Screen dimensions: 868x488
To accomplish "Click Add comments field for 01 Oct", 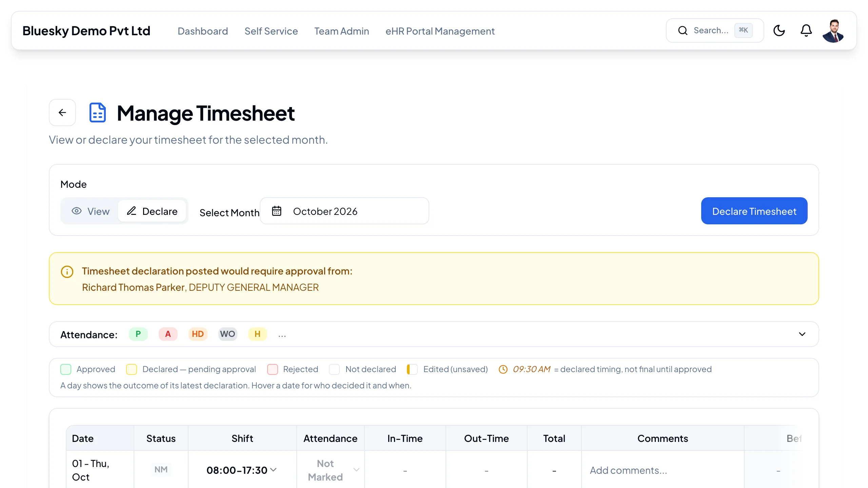I will click(663, 470).
